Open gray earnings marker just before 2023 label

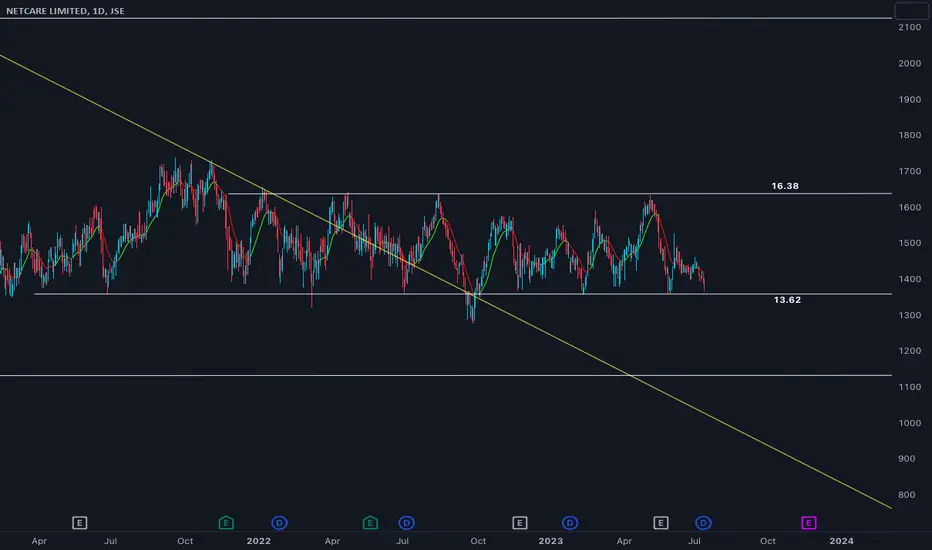click(x=519, y=523)
